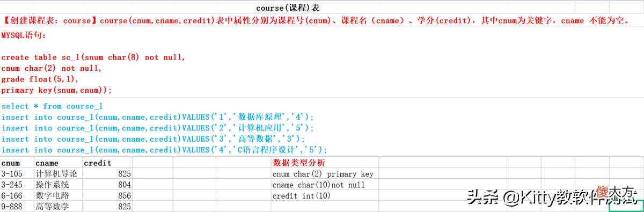Select the 'cnum char(2) not null,' line
644x212 pixels.
pos(52,69)
